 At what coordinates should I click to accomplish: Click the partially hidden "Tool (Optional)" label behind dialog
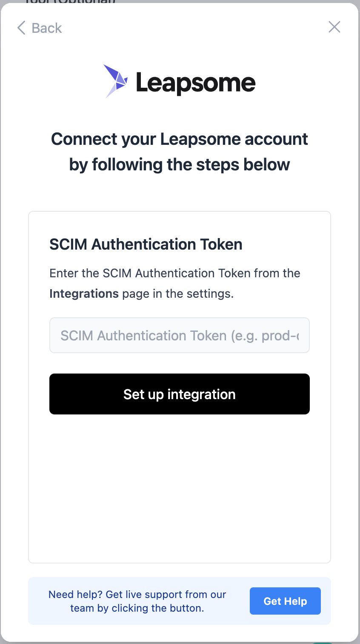click(70, 2)
